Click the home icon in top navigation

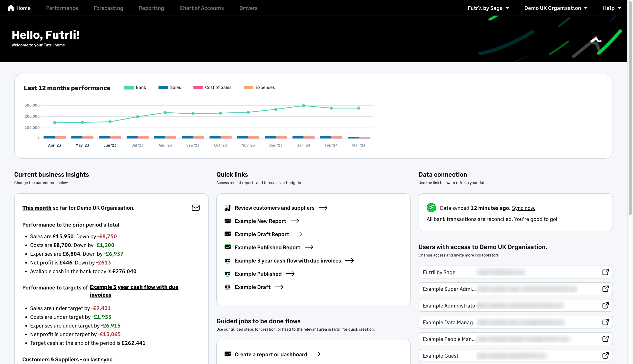(11, 8)
